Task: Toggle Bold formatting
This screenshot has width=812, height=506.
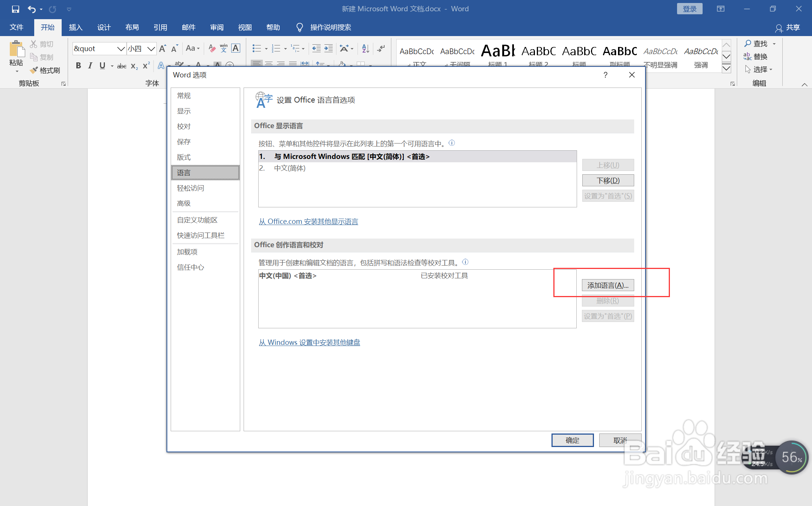Action: (x=78, y=66)
